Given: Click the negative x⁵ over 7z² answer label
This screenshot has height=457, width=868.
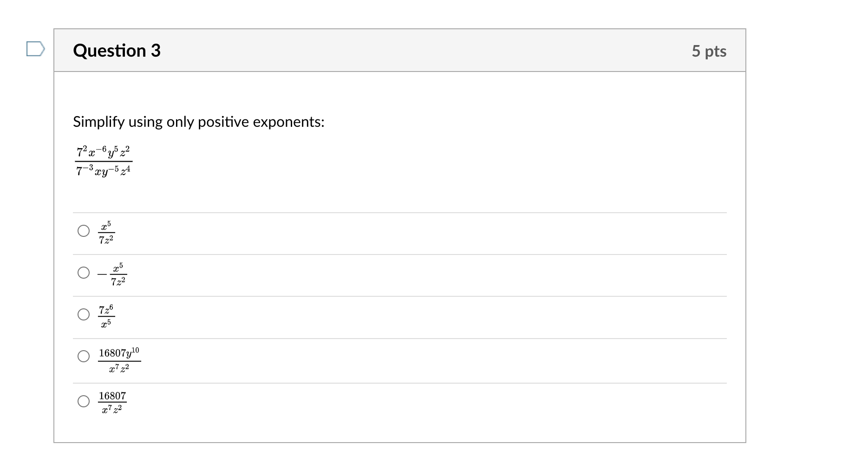Looking at the screenshot, I should [x=113, y=274].
